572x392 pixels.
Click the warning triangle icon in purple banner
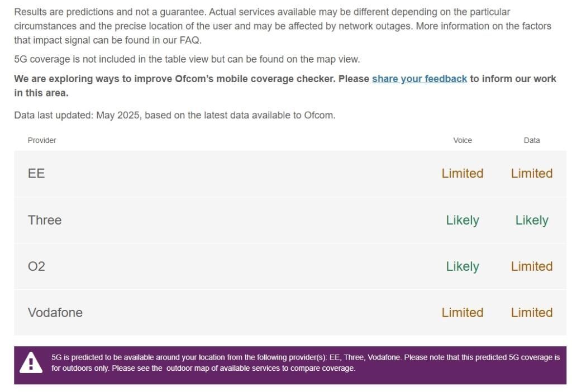tap(31, 362)
